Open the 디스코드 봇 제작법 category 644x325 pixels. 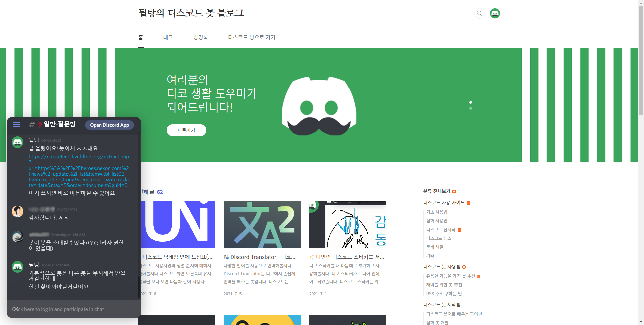point(442,305)
